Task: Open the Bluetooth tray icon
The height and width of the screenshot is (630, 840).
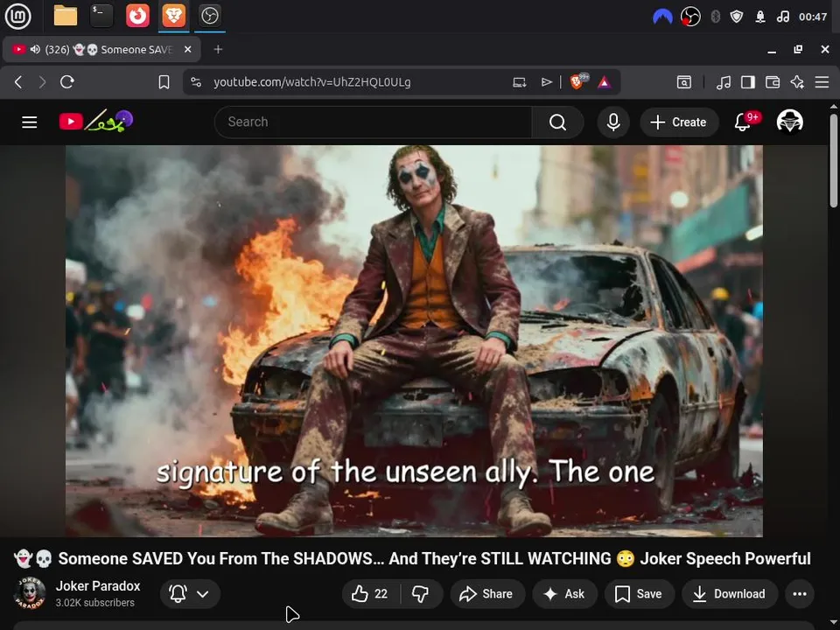Action: (x=715, y=17)
